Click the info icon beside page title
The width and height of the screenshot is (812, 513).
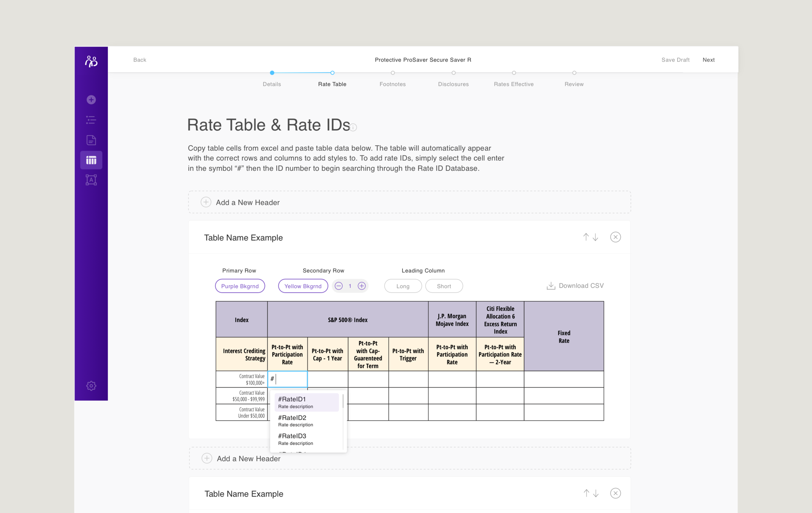coord(353,127)
